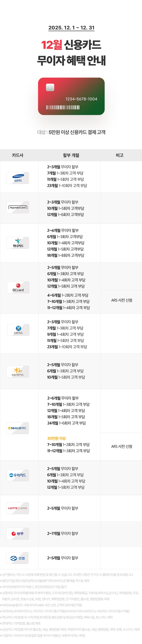Click the 2025. 12. 1 ~ 12. 31 date text
142x644 pixels.
tap(71, 28)
